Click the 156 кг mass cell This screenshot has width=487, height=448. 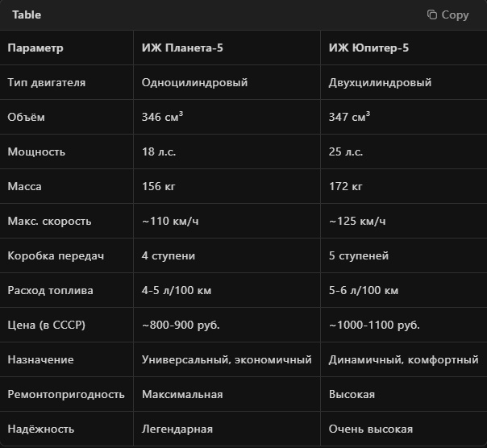158,186
